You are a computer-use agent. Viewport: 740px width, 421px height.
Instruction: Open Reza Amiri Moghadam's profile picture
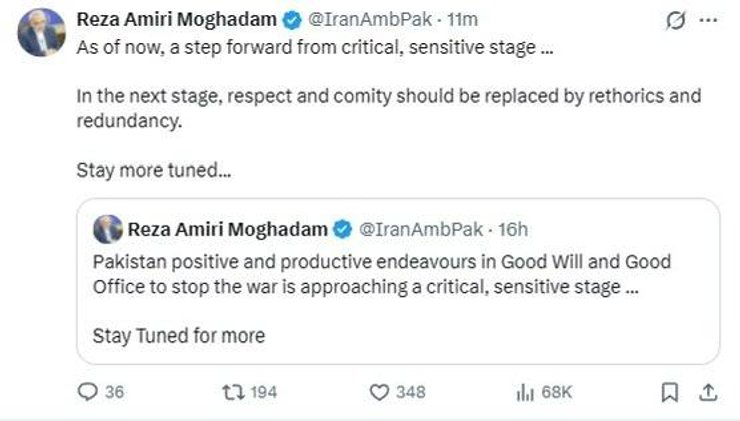pyautogui.click(x=41, y=32)
